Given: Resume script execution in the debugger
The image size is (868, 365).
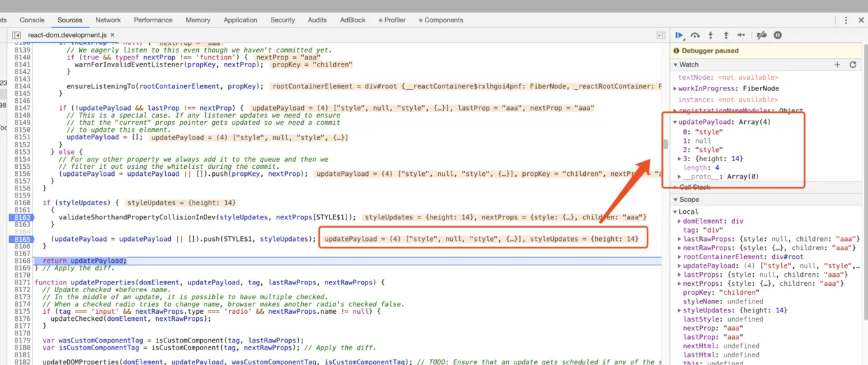Looking at the screenshot, I should point(679,35).
